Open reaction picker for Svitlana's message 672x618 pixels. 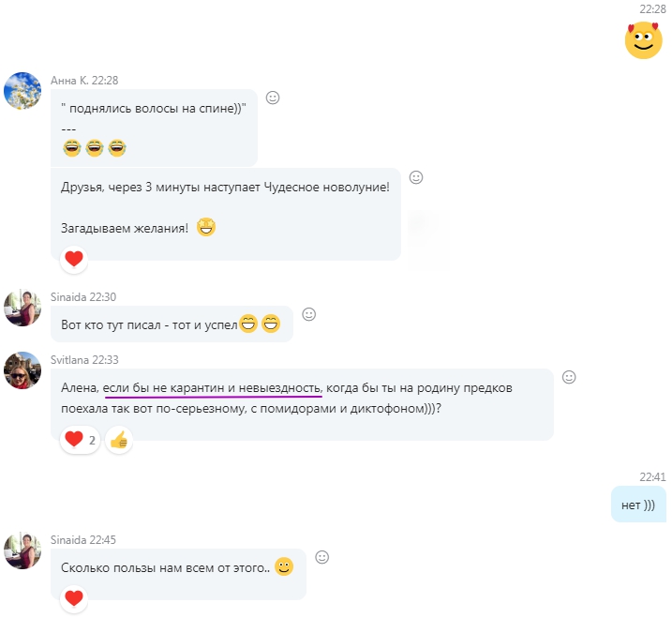click(x=569, y=377)
